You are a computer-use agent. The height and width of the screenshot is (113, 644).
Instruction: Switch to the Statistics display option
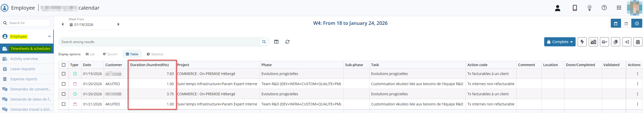point(155,54)
